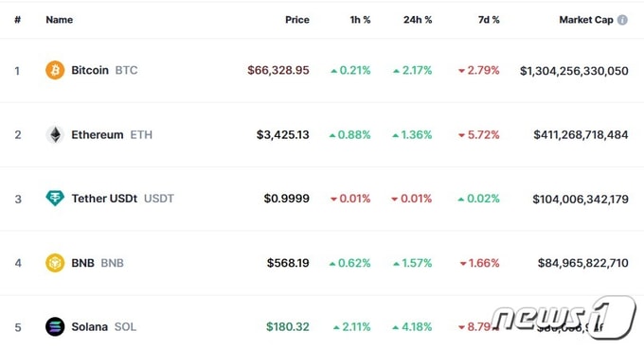The width and height of the screenshot is (644, 349).
Task: Sort by the Market Cap header
Action: pos(586,20)
